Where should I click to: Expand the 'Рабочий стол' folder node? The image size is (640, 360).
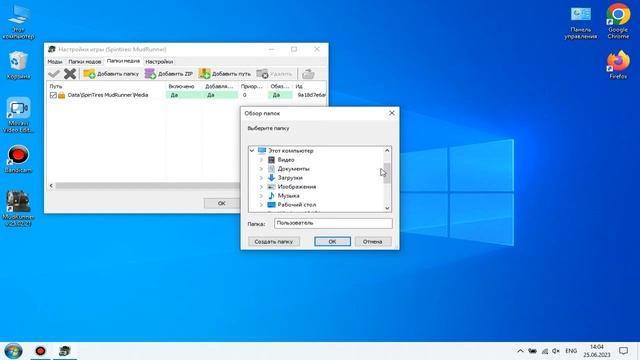[261, 205]
